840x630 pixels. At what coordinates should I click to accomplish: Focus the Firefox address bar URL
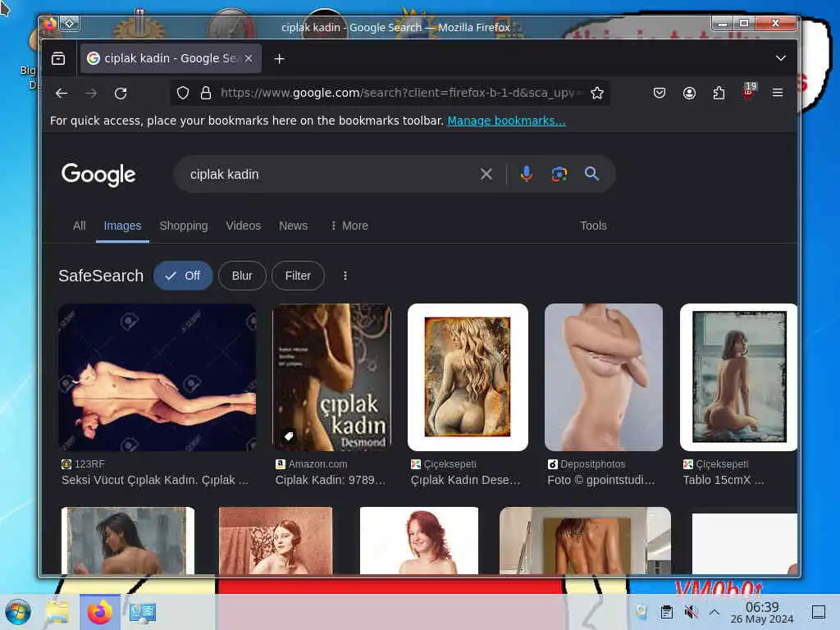(399, 93)
